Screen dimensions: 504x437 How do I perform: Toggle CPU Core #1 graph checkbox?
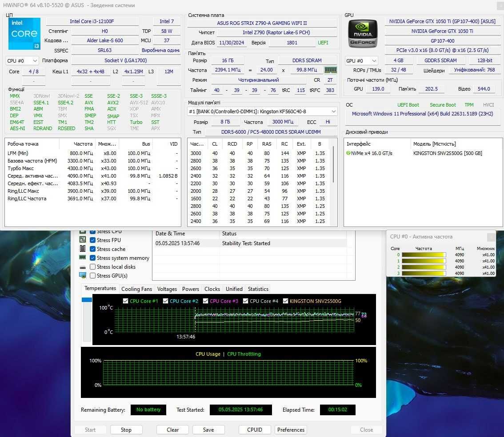(x=126, y=301)
